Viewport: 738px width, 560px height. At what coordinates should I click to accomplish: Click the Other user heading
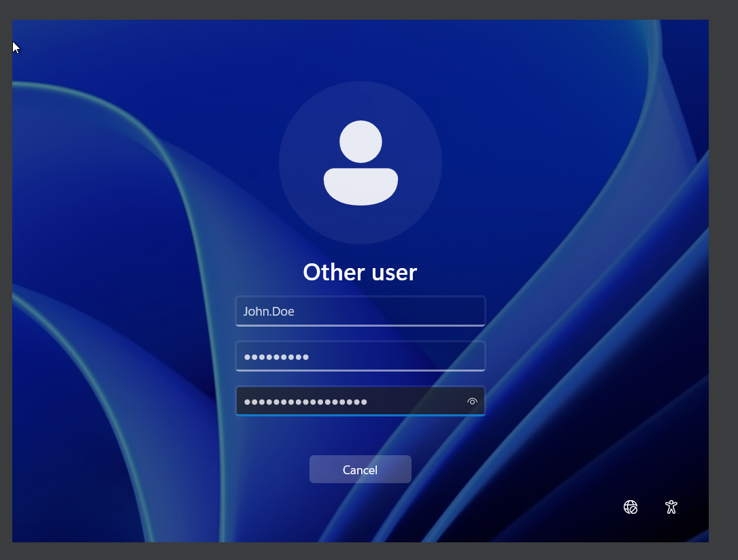pos(360,272)
